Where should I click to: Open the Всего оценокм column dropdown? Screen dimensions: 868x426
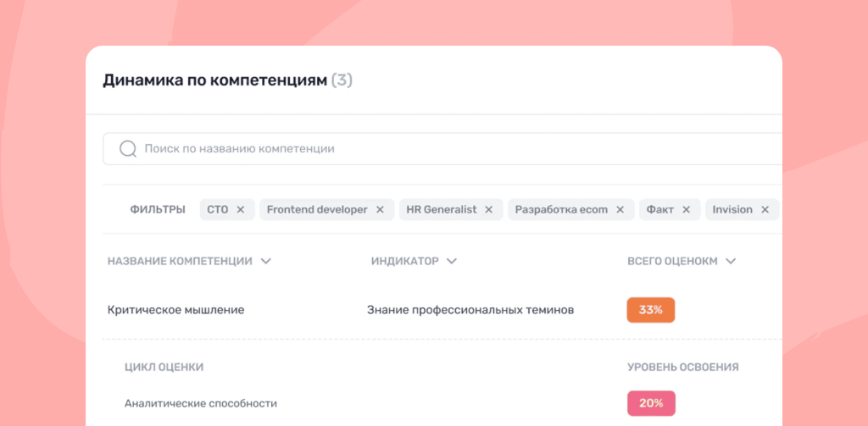[731, 261]
